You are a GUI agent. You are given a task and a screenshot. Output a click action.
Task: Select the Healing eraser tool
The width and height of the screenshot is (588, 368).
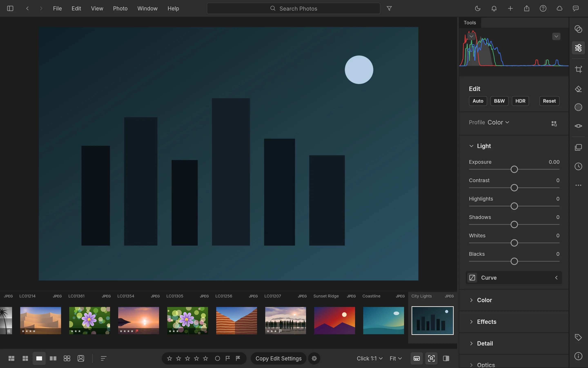click(578, 89)
